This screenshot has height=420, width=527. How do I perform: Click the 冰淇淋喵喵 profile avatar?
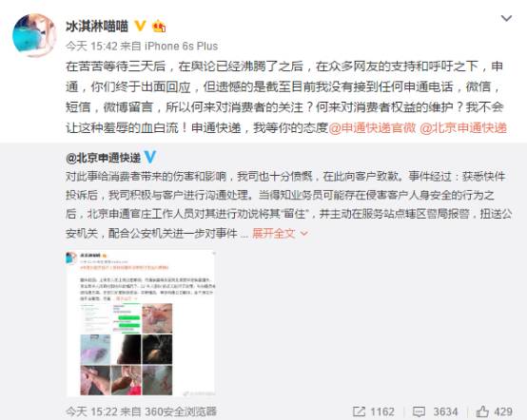click(x=34, y=35)
